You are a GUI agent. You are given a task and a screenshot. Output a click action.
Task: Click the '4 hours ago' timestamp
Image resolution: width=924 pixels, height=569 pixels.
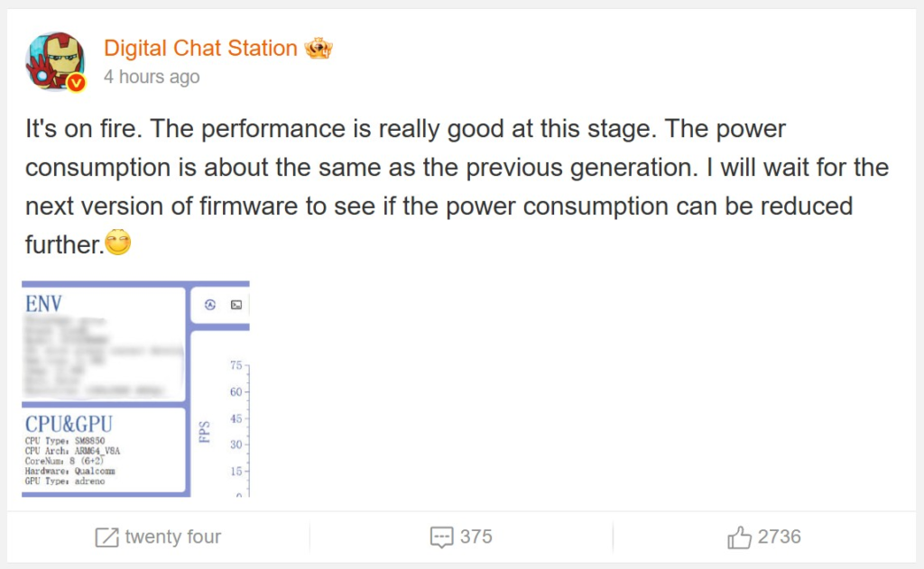click(x=152, y=77)
